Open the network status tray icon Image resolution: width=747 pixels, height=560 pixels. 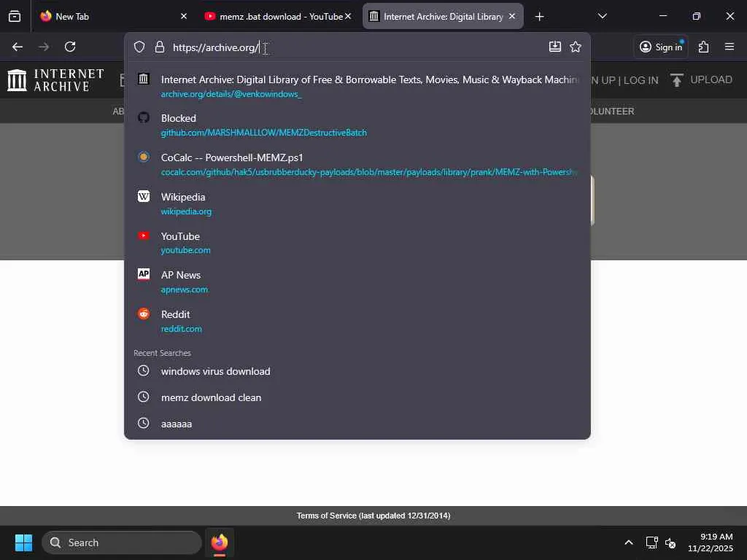651,542
